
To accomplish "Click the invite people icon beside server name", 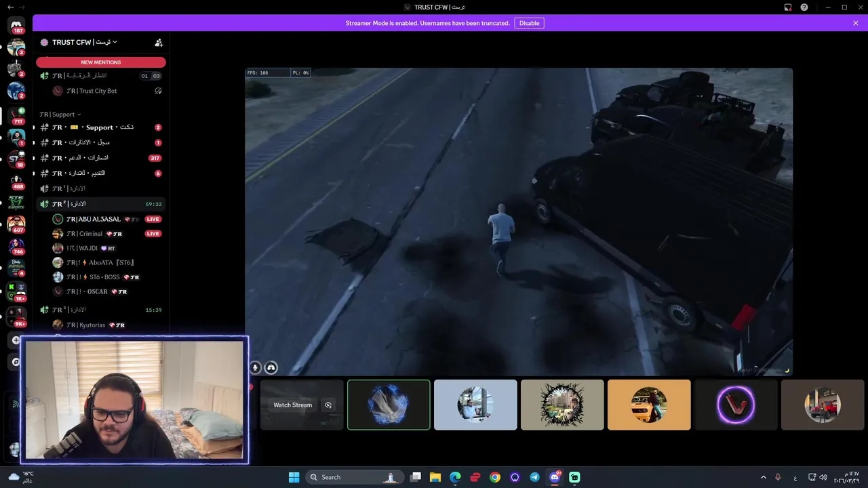I will tap(159, 42).
